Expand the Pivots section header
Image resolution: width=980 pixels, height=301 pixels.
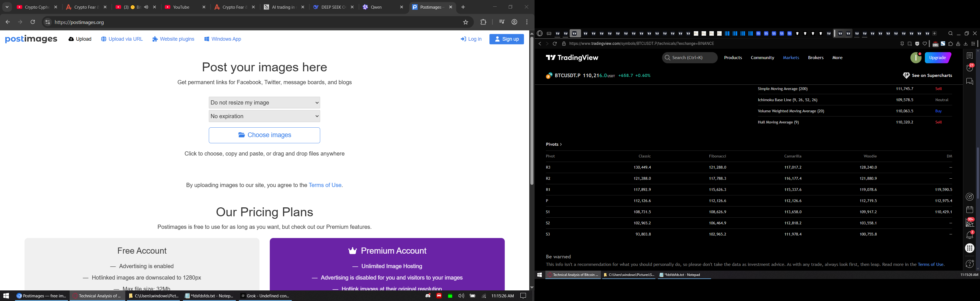pos(553,144)
